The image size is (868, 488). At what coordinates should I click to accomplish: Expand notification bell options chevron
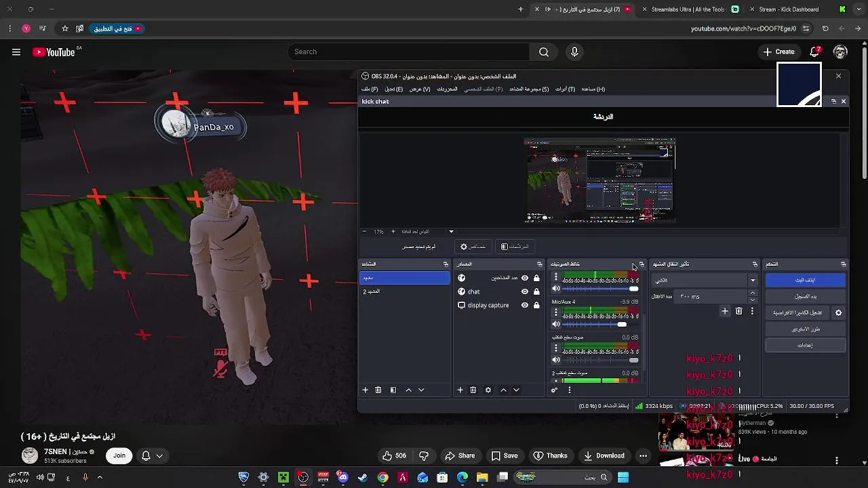point(159,456)
